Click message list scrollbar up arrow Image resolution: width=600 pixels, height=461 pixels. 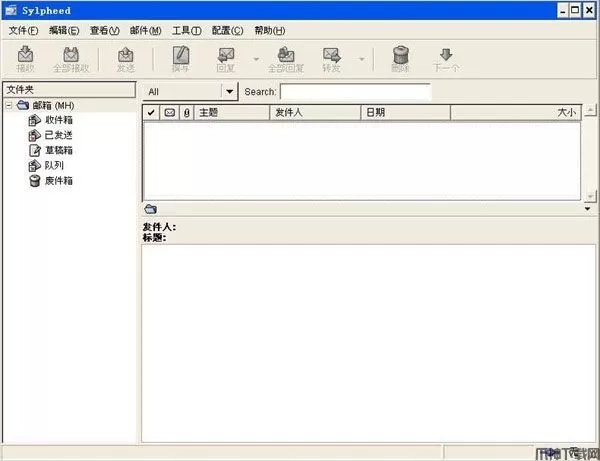590,111
